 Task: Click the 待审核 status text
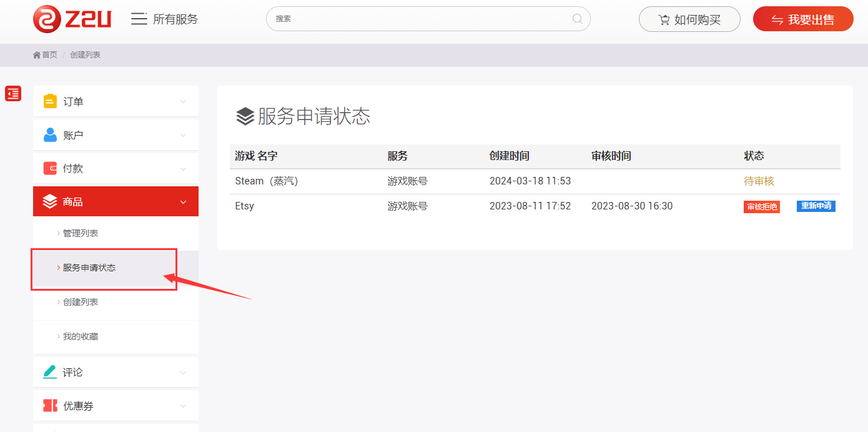[759, 181]
